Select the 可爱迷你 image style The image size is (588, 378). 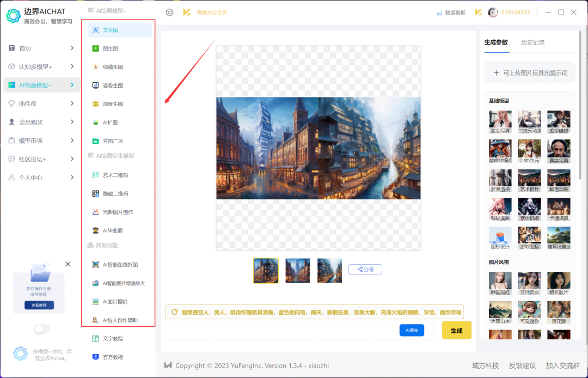pos(530,313)
